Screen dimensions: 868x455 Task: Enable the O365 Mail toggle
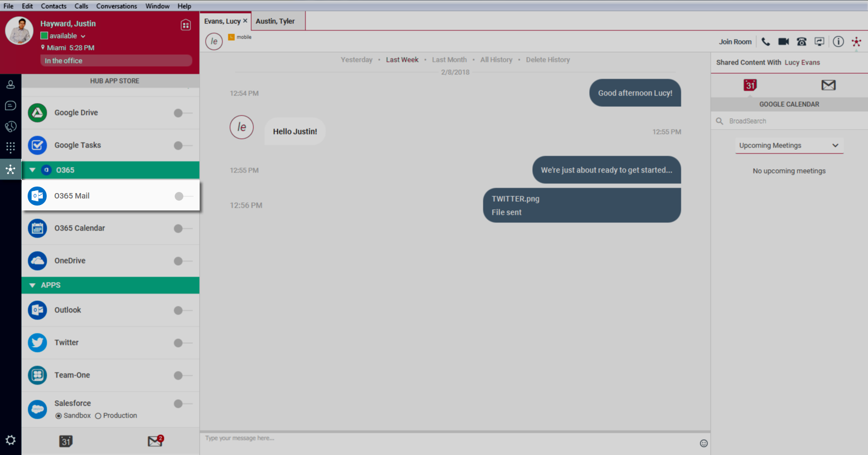click(x=184, y=196)
